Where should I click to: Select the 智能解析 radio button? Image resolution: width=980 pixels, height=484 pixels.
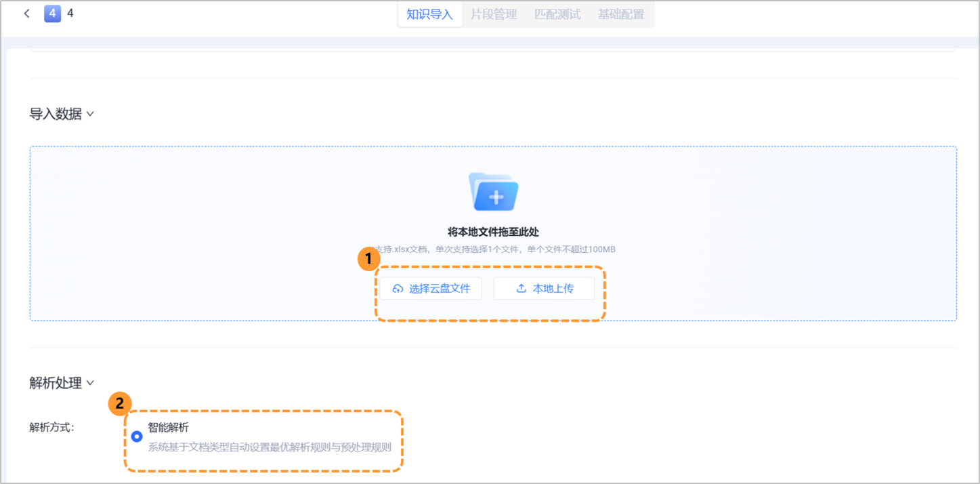pyautogui.click(x=136, y=437)
